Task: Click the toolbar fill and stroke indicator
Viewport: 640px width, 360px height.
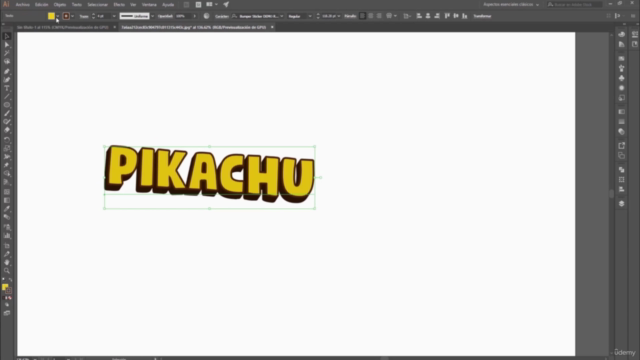Action: (x=6, y=289)
